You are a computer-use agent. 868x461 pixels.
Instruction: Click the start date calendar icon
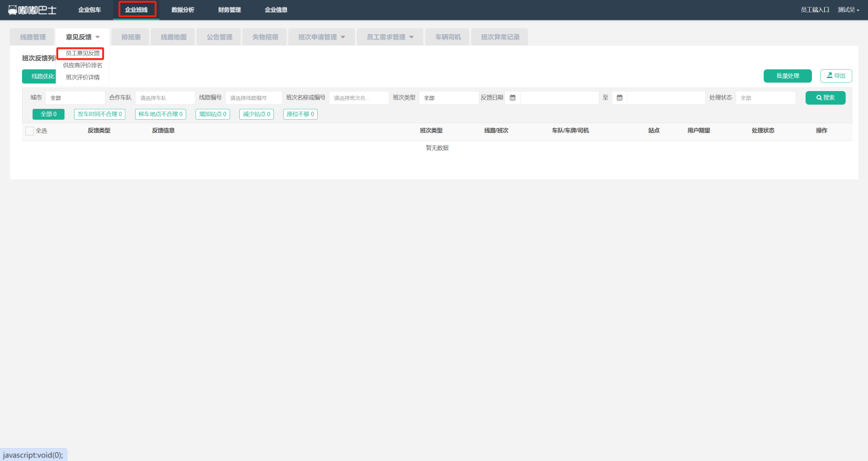pos(512,98)
